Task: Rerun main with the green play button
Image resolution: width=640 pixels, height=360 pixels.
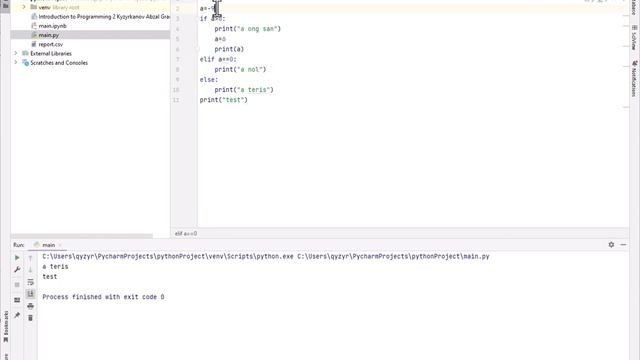Action: tap(17, 258)
